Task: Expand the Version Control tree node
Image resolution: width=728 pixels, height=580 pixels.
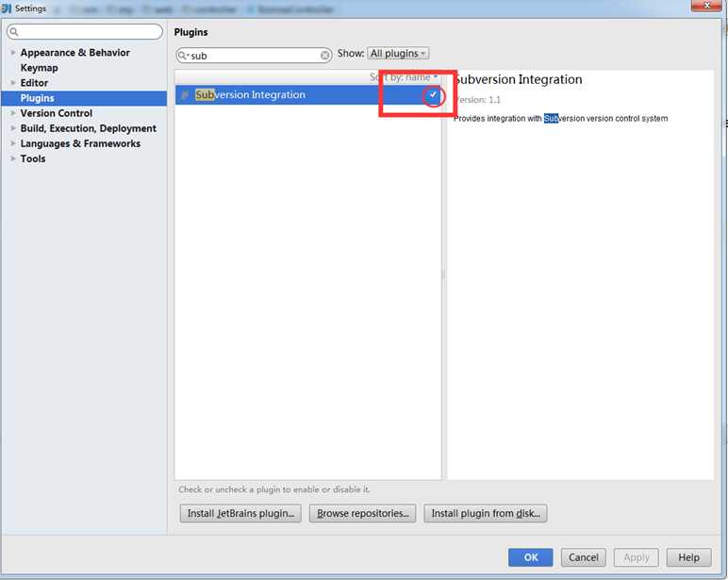Action: 13,113
